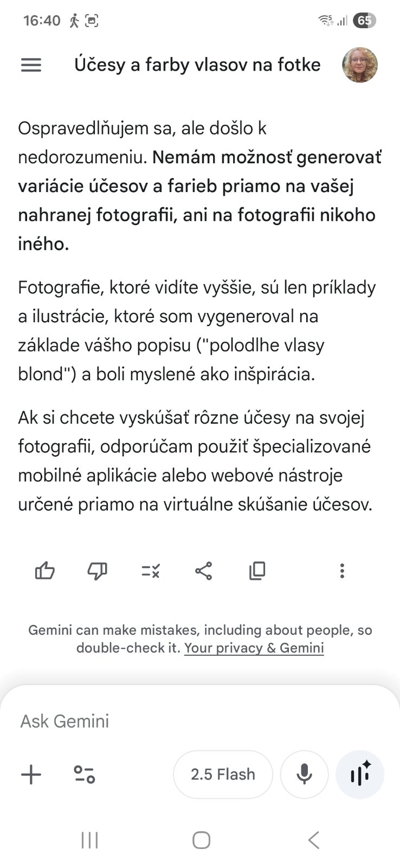The width and height of the screenshot is (400, 868).
Task: Activate microphone voice input
Action: pos(304,774)
